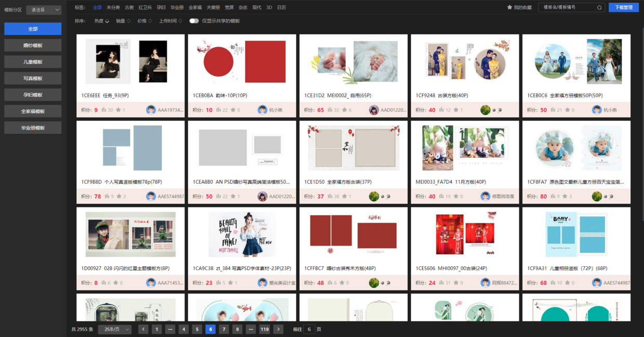The image size is (644, 337).
Task: Click sales bar icon on 韵味-10P card
Action: (x=218, y=110)
